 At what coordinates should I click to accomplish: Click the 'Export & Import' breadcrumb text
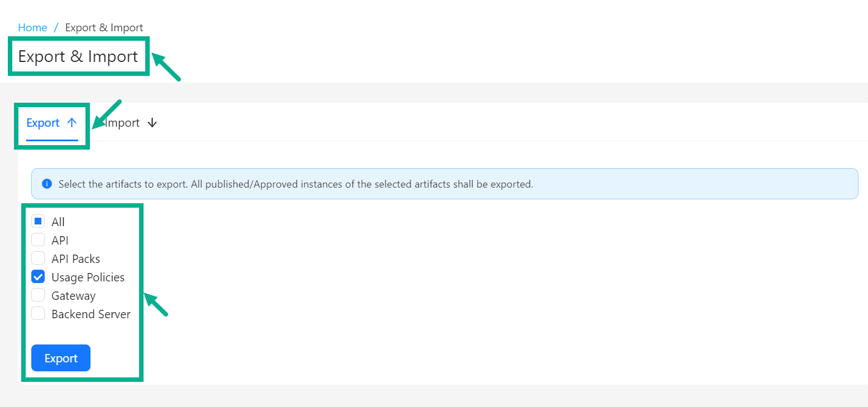pyautogui.click(x=104, y=27)
